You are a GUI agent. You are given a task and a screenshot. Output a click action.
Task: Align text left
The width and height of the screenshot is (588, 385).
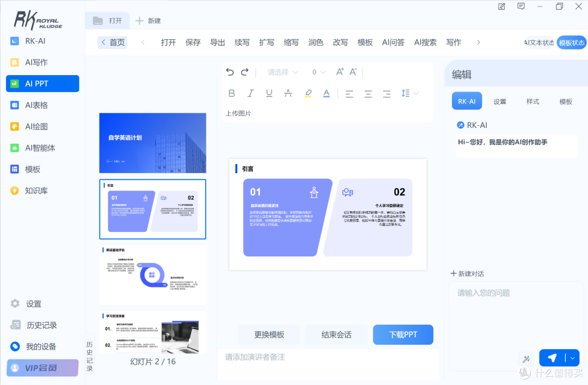click(x=349, y=94)
